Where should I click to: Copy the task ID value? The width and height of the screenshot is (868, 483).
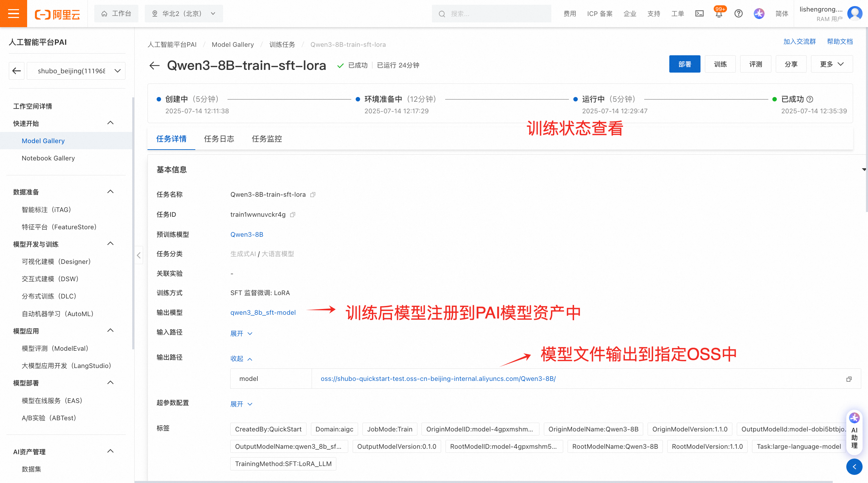(293, 214)
